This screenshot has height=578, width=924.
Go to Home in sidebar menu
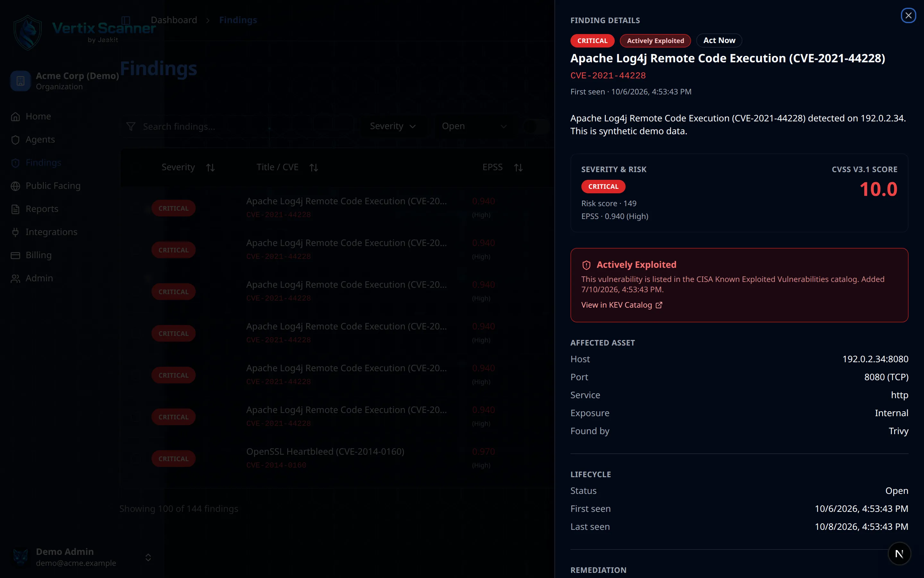38,117
